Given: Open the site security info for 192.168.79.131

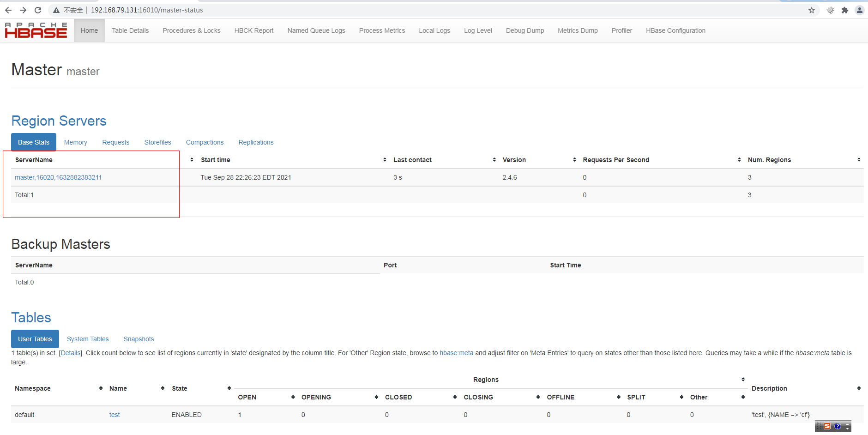Looking at the screenshot, I should point(55,10).
